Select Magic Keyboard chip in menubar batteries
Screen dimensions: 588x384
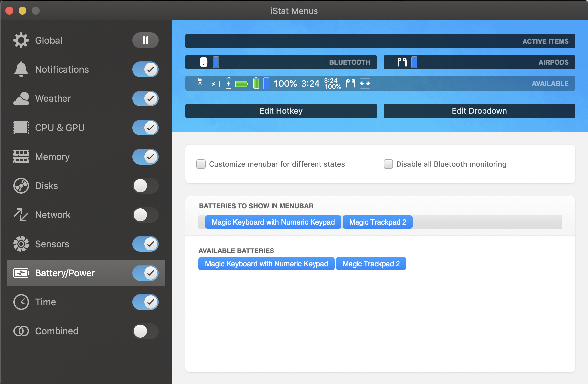click(x=273, y=222)
